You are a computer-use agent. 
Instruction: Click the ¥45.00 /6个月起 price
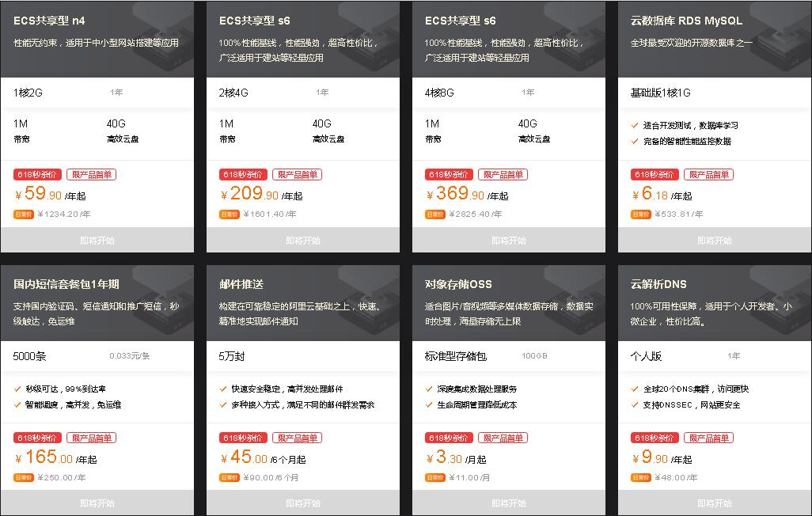[x=263, y=457]
